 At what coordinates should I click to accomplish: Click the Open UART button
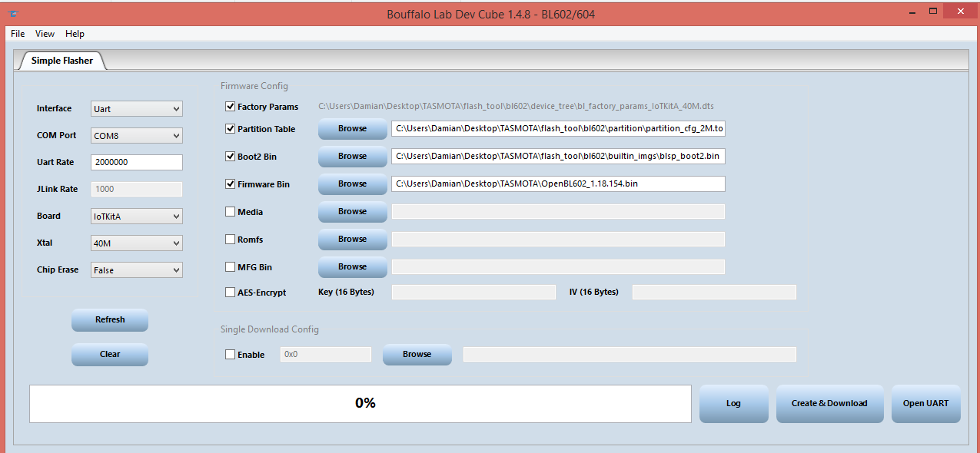point(925,404)
